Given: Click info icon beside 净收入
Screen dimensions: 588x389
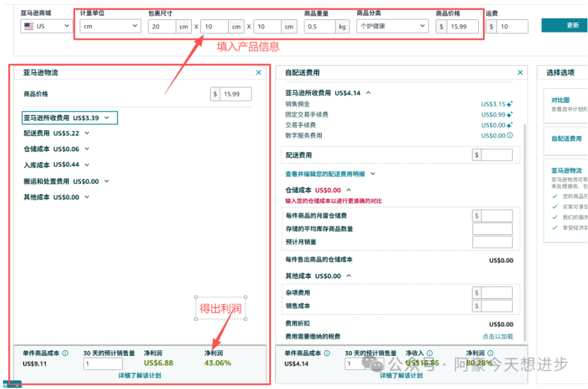Looking at the screenshot, I should point(430,353).
